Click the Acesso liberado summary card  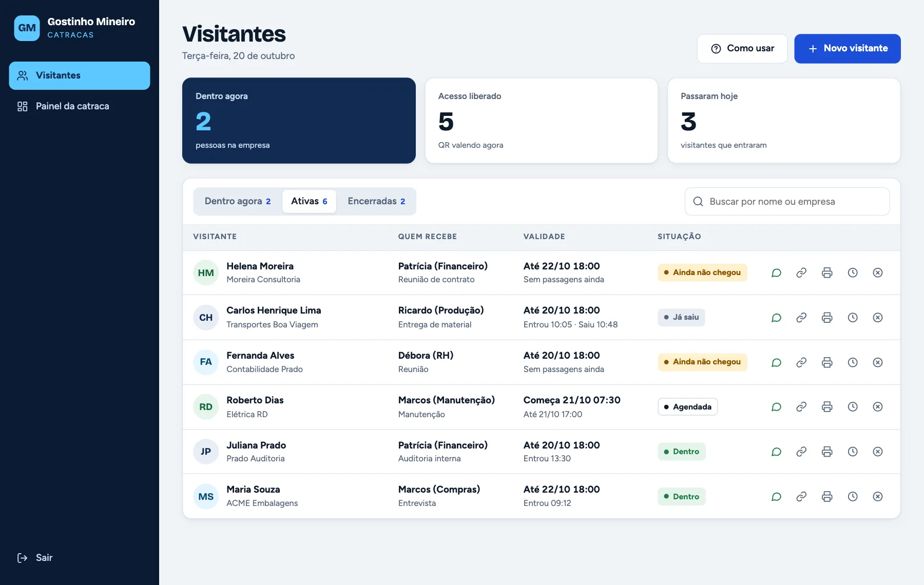pyautogui.click(x=542, y=121)
